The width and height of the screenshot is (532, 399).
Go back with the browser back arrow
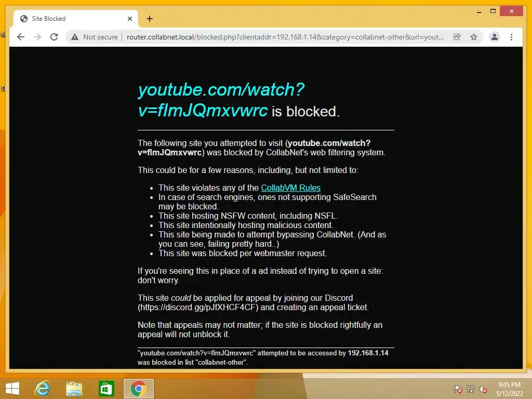click(x=21, y=37)
